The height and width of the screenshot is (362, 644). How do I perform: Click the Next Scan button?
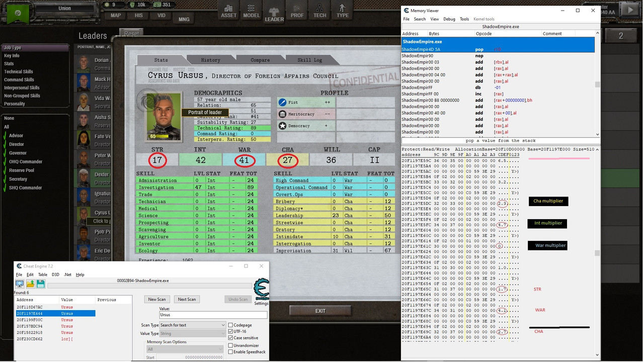tap(187, 299)
